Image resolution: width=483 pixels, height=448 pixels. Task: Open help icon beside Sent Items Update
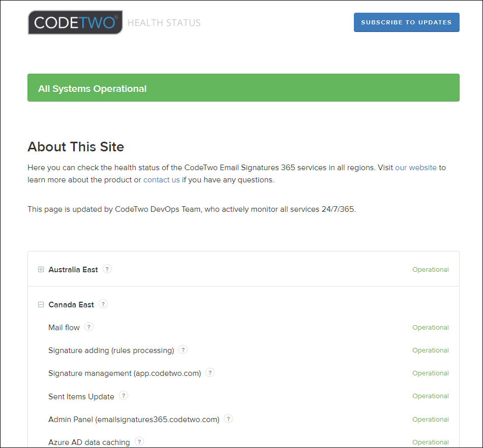pos(123,395)
